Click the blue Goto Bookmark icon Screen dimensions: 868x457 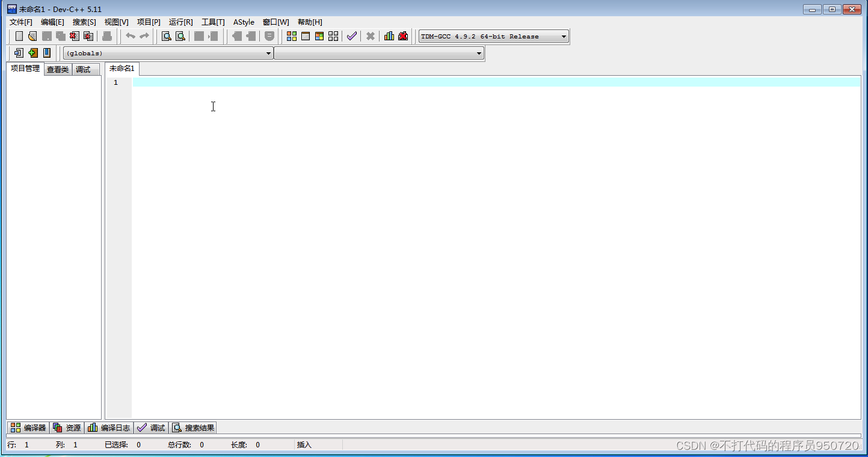click(47, 53)
